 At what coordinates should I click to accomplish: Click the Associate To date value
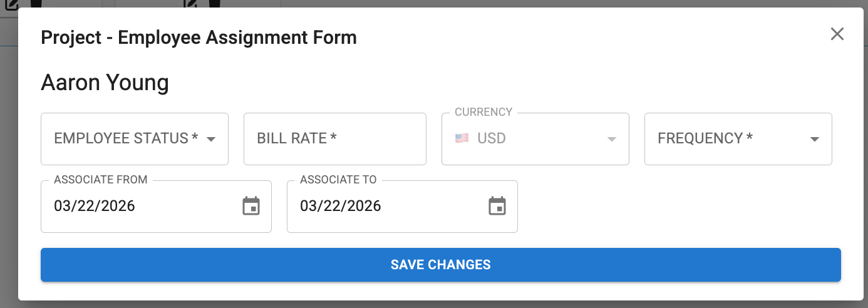pyautogui.click(x=341, y=206)
